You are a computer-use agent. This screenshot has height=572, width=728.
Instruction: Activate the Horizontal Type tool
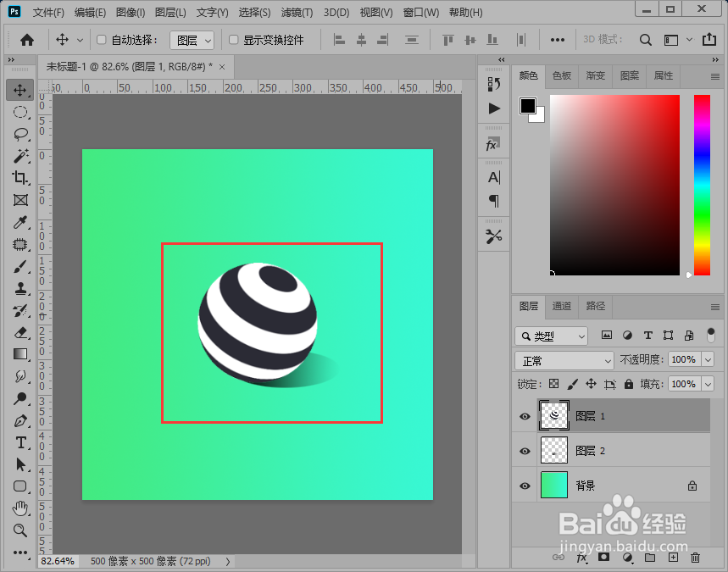click(x=20, y=442)
